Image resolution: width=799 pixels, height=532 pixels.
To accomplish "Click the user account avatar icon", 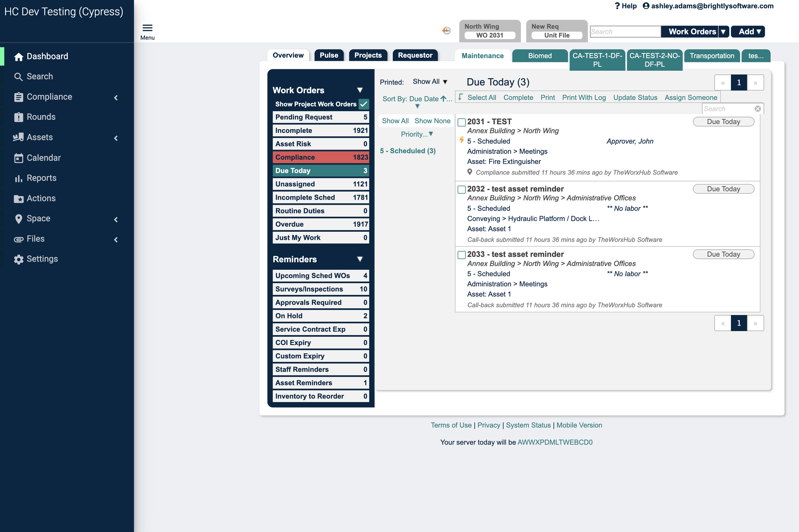I will (646, 6).
